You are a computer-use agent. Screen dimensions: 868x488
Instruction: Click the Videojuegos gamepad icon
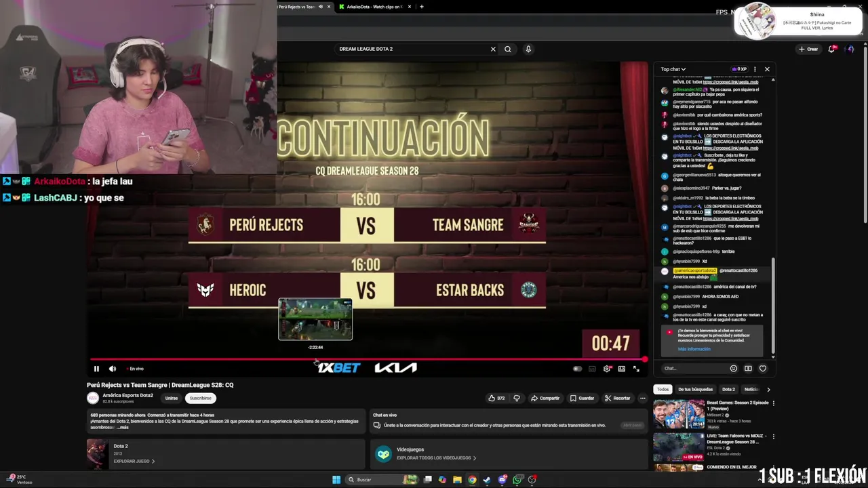pos(383,453)
